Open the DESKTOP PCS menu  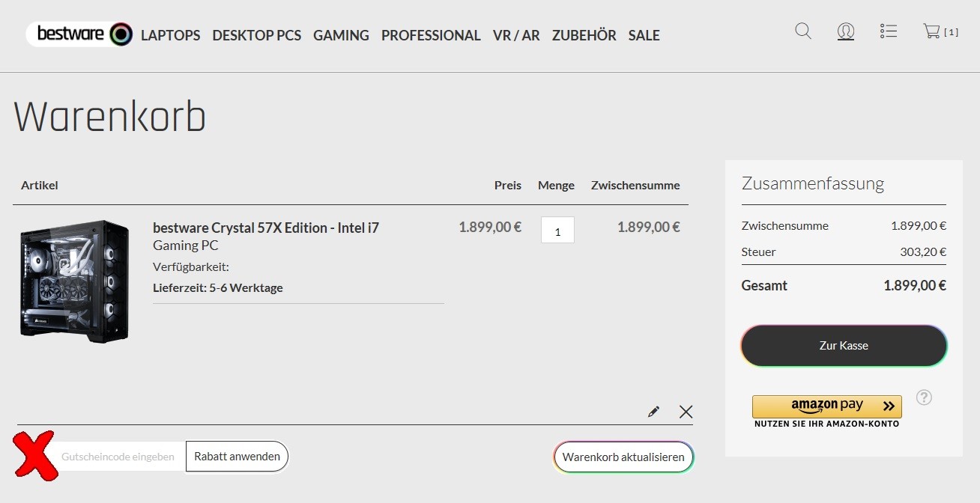(257, 35)
